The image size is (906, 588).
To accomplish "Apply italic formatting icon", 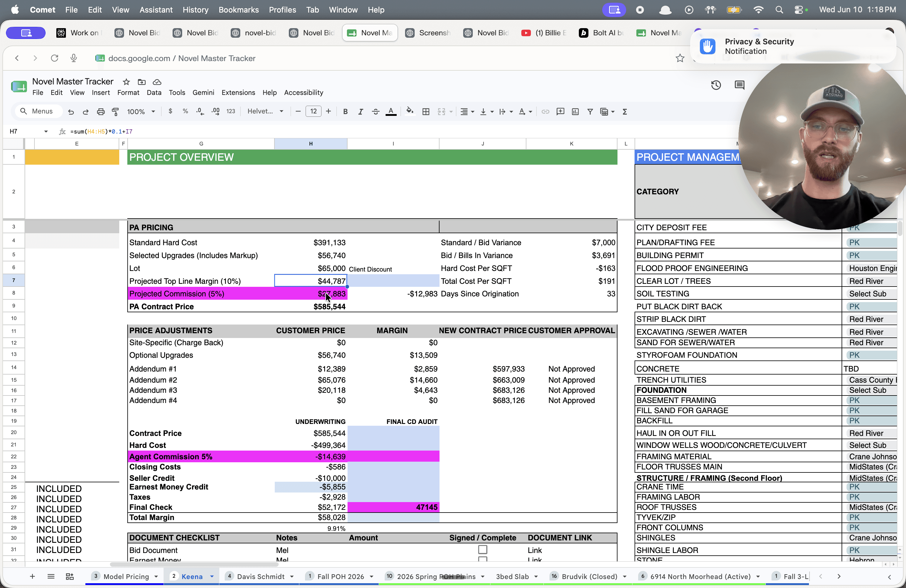I will pyautogui.click(x=360, y=111).
